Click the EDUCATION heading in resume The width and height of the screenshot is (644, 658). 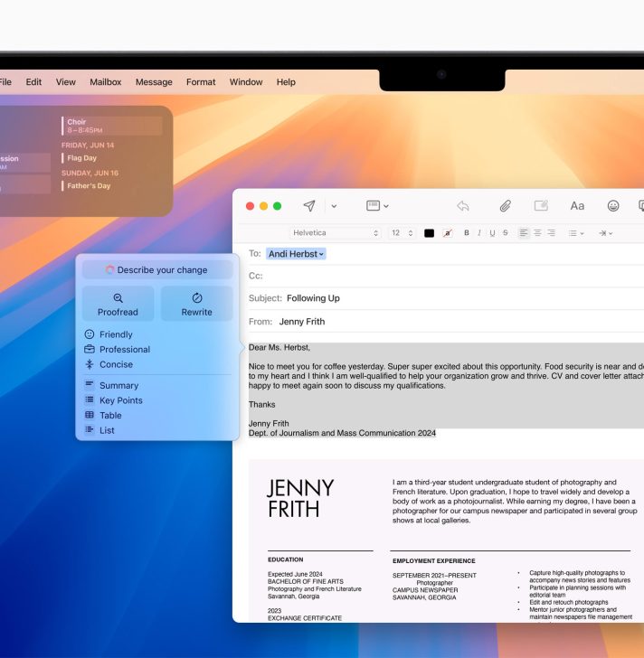(286, 559)
